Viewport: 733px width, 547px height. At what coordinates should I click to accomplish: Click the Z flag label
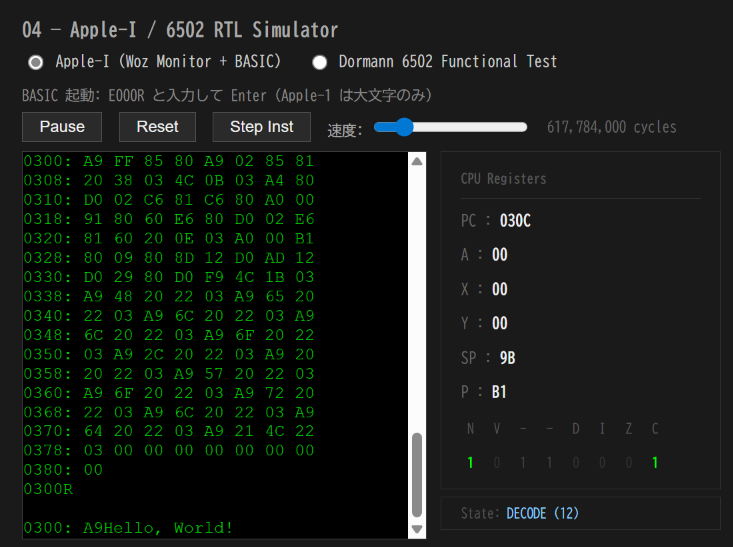click(629, 429)
